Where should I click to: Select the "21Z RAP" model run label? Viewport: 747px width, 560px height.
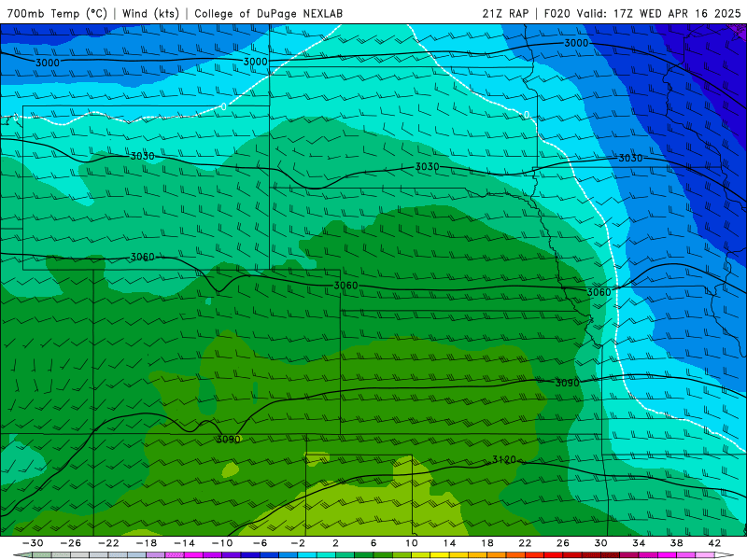505,13
